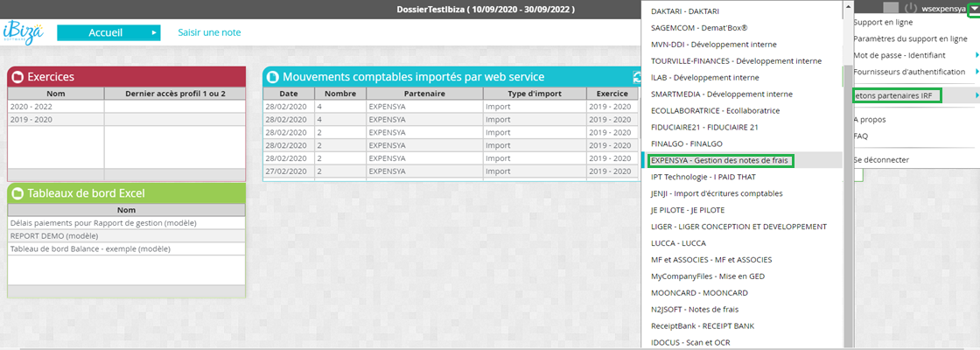Click Saisir une note link

pyautogui.click(x=209, y=32)
